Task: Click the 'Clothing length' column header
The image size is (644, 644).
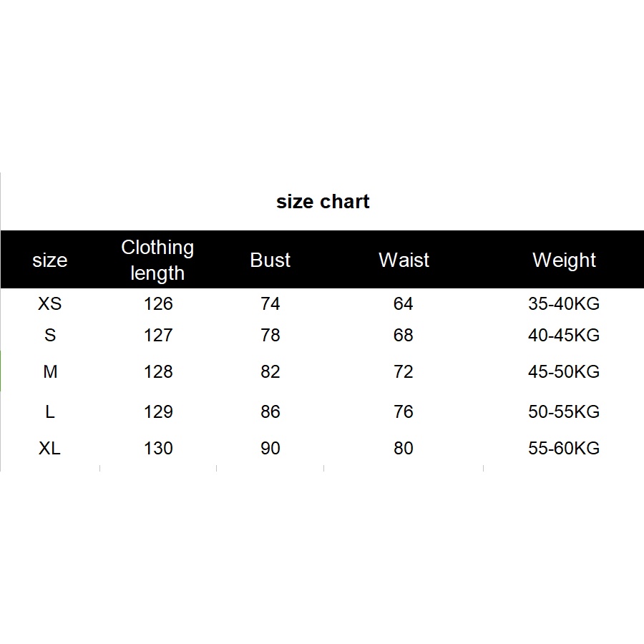Action: [x=157, y=260]
